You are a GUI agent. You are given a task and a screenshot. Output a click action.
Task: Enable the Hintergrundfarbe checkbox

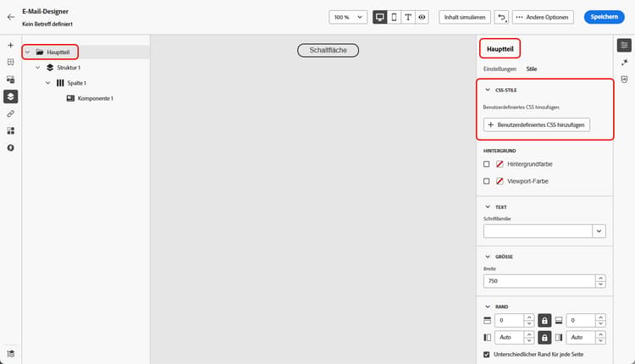(x=486, y=164)
